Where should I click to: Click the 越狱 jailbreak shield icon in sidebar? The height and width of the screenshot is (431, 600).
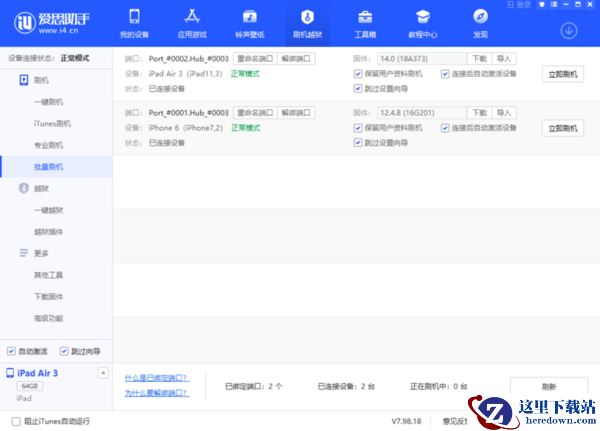24,188
